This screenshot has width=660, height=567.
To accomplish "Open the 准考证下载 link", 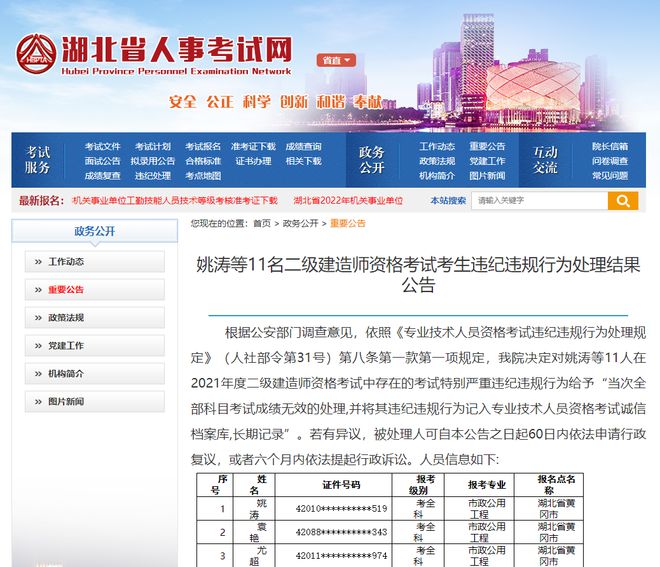I will [x=252, y=146].
